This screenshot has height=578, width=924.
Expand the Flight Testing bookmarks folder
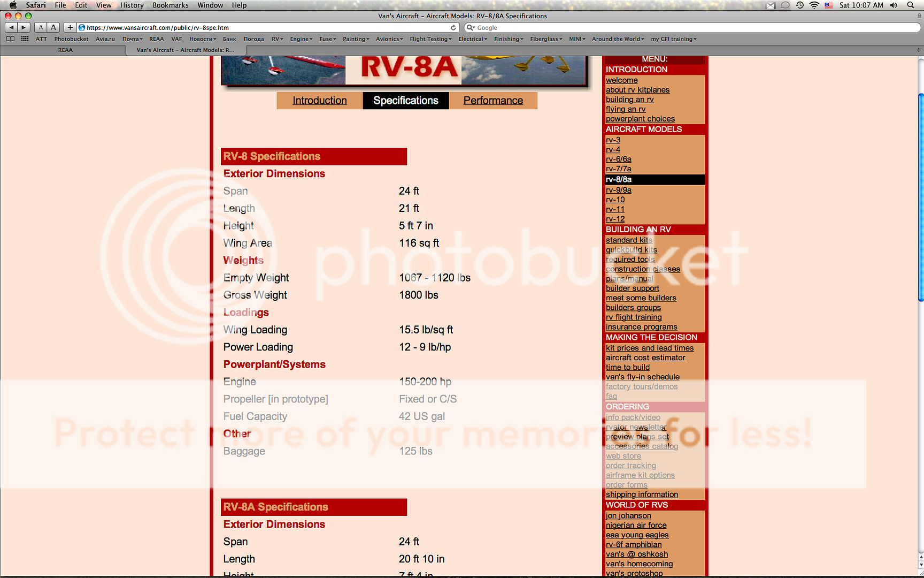pos(430,39)
